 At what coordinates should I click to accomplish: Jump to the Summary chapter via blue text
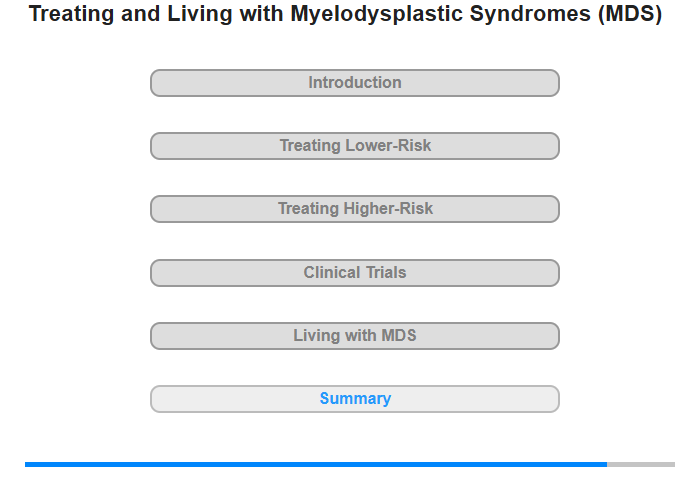pyautogui.click(x=355, y=398)
